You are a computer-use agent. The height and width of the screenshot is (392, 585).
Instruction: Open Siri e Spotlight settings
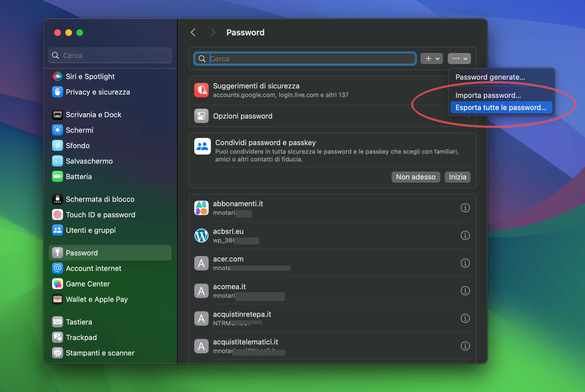(x=57, y=76)
